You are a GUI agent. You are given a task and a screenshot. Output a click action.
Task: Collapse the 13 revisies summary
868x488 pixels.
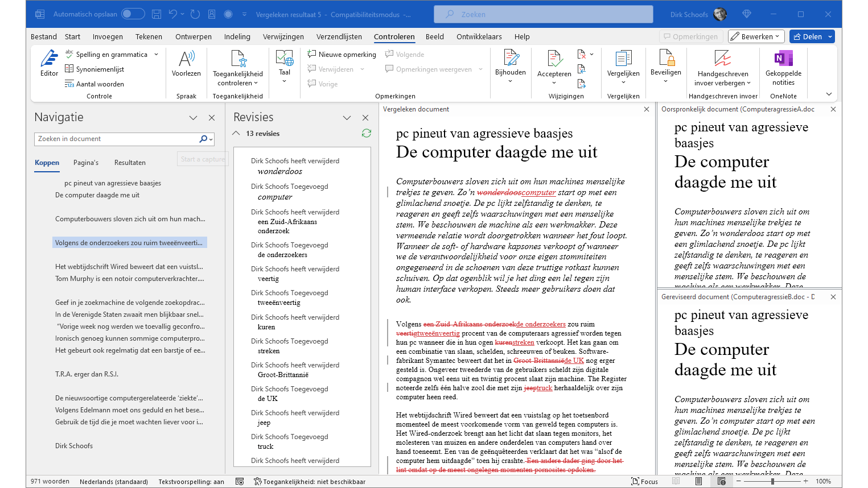coord(236,134)
